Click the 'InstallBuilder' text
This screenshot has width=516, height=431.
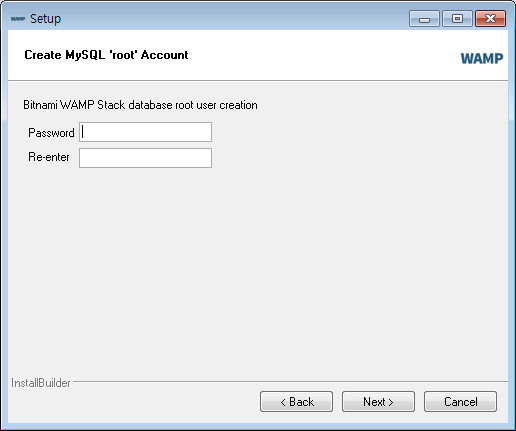(41, 383)
